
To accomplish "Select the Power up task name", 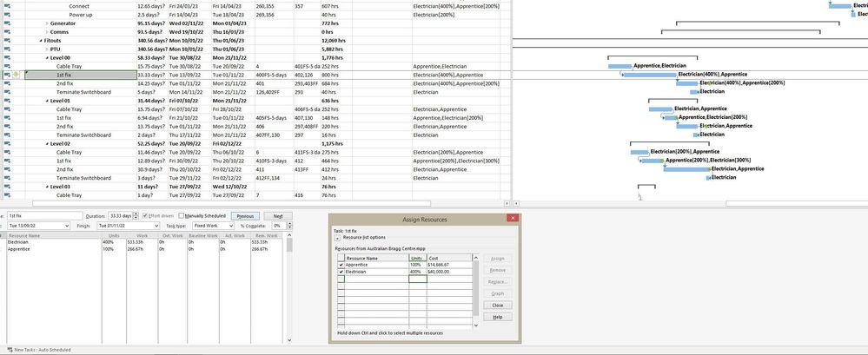I will pyautogui.click(x=80, y=15).
